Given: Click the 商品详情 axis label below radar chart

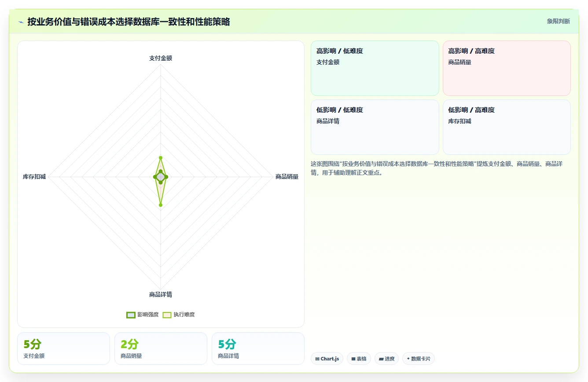Looking at the screenshot, I should click(x=161, y=294).
